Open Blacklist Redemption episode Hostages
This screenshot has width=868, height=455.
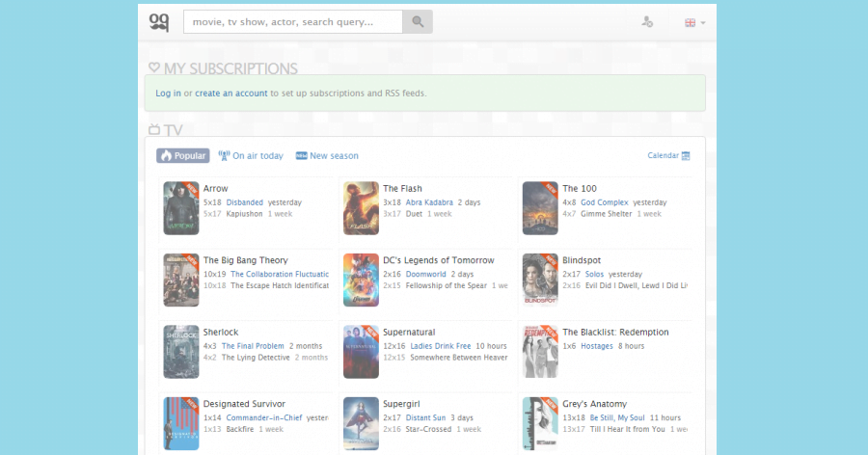(597, 346)
